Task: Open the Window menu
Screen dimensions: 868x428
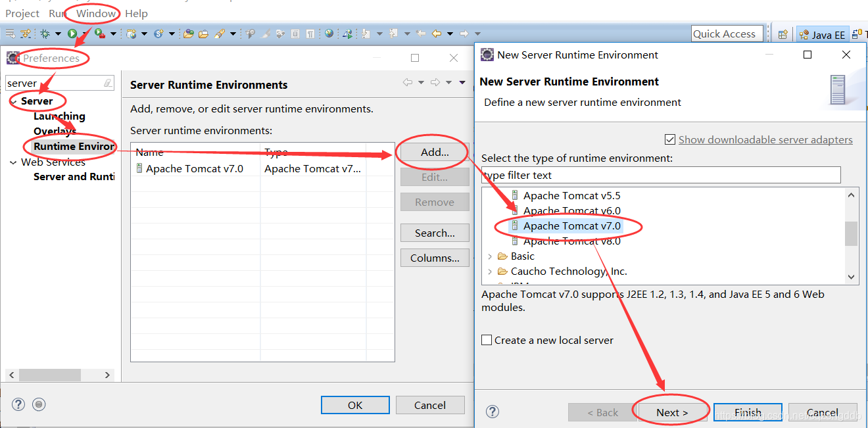Action: (x=95, y=13)
